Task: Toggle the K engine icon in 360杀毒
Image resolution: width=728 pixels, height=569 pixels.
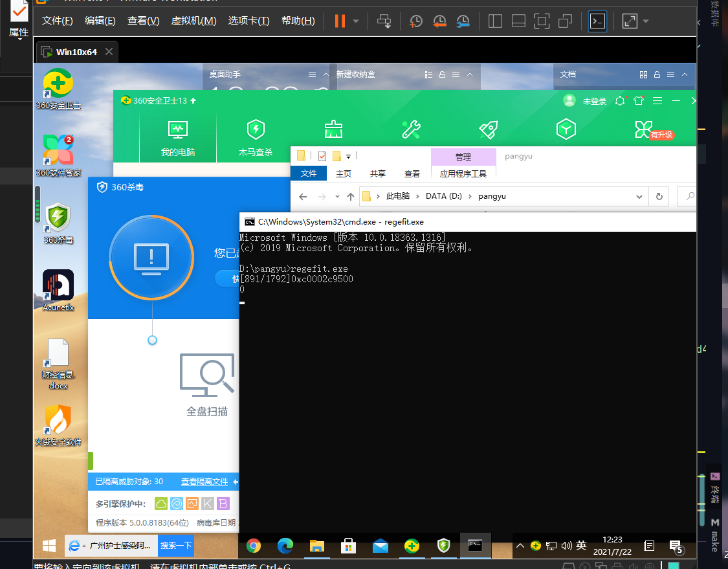Action: point(208,504)
